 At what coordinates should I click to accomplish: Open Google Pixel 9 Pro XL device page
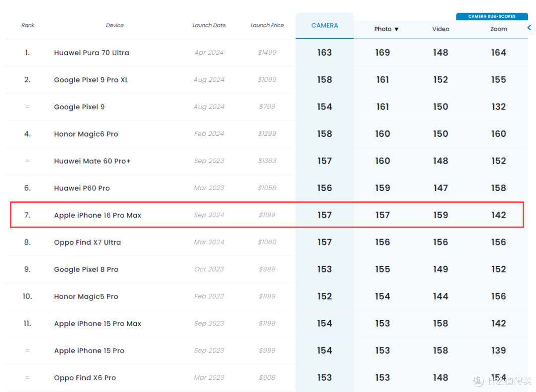point(91,80)
